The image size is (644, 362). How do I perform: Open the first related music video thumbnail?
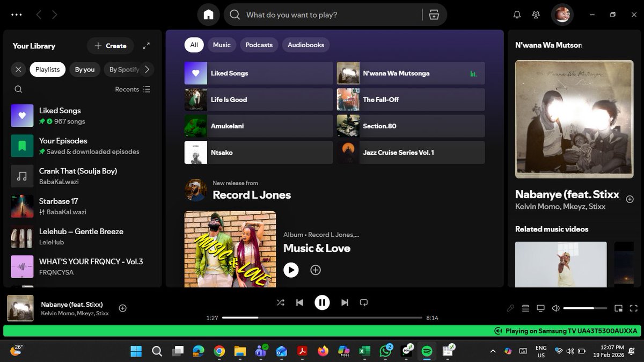click(561, 264)
